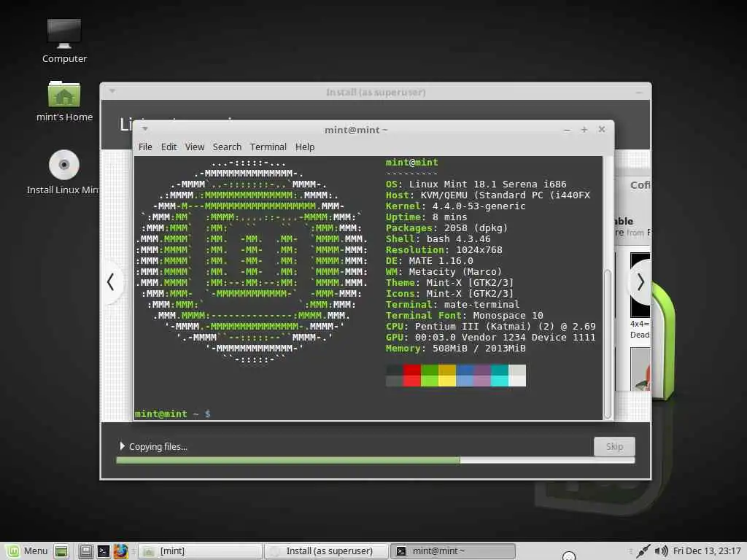Click the Skip button in installer
This screenshot has height=560, width=747.
coord(614,447)
